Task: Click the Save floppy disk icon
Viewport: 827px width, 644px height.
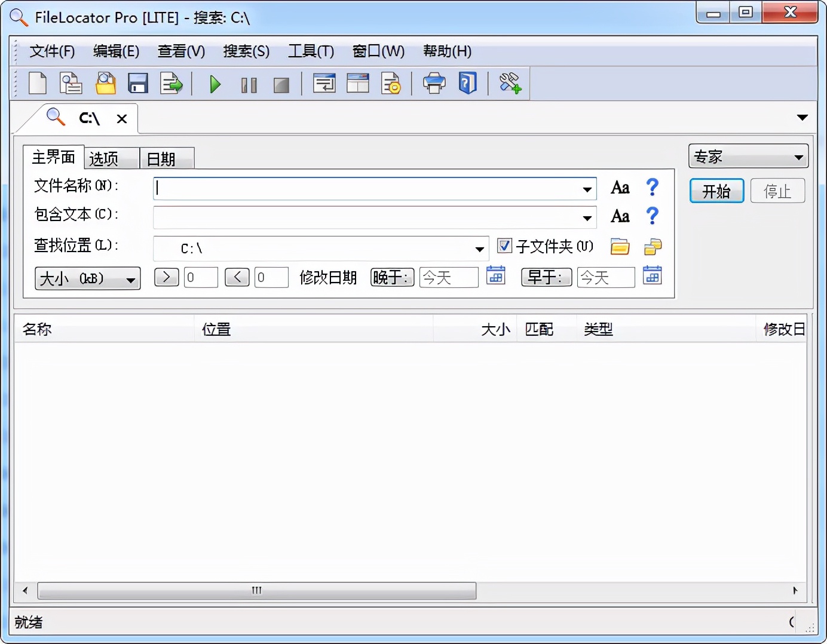Action: 138,83
